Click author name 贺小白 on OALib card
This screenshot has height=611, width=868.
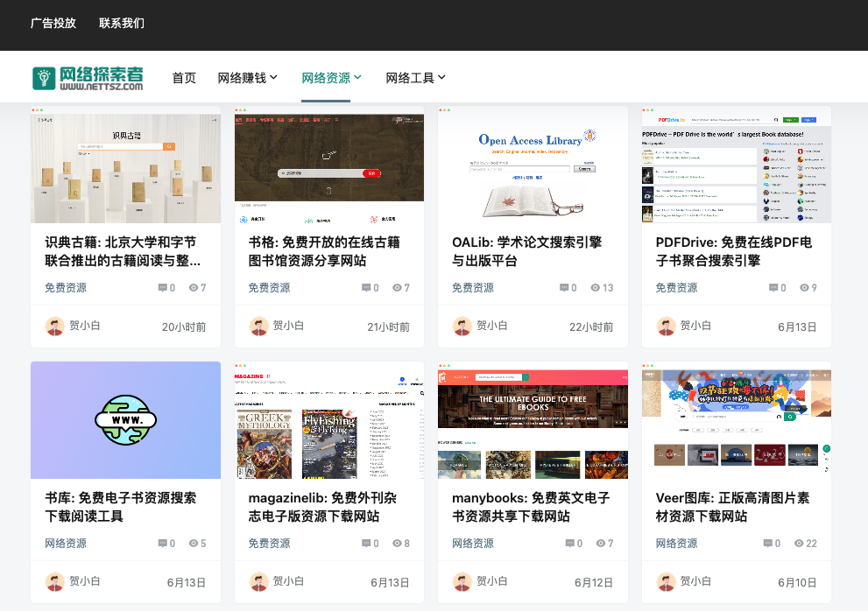(492, 326)
